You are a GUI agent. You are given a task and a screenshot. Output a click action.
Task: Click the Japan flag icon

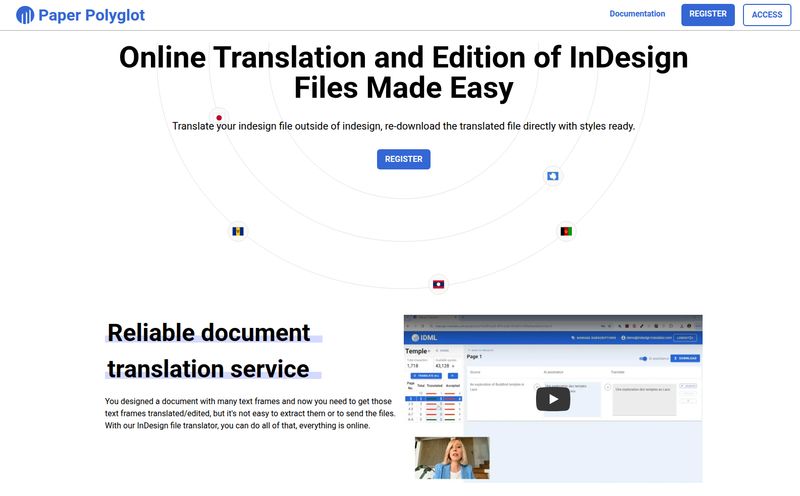click(x=219, y=118)
